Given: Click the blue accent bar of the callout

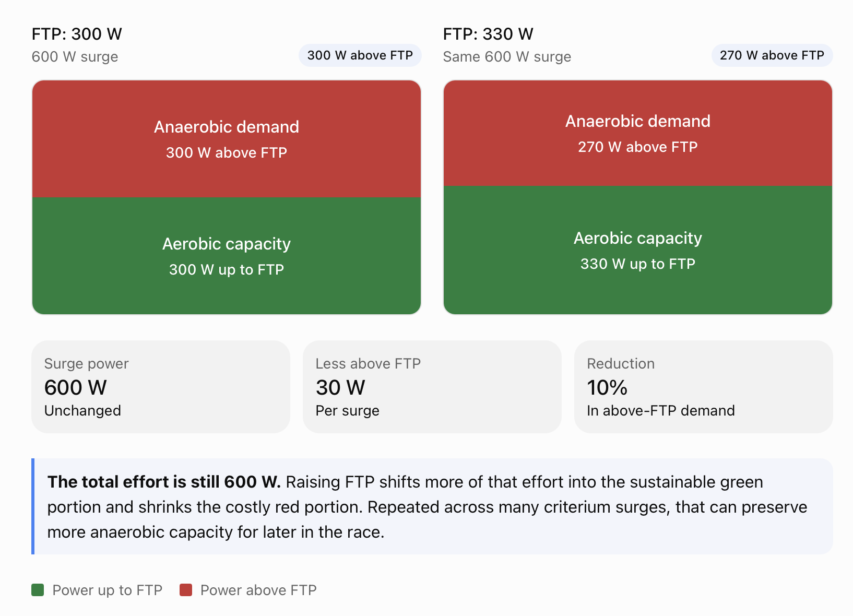Looking at the screenshot, I should pyautogui.click(x=33, y=506).
